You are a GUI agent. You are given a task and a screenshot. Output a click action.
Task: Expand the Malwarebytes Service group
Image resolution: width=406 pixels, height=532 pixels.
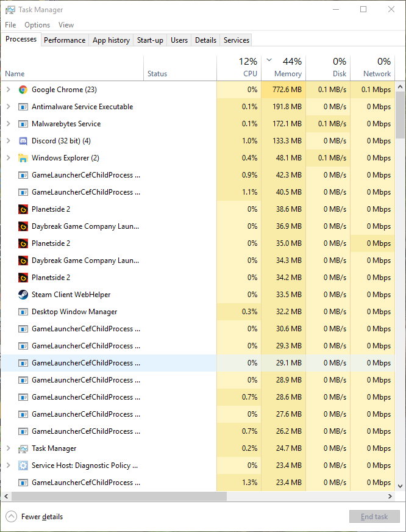(9, 124)
